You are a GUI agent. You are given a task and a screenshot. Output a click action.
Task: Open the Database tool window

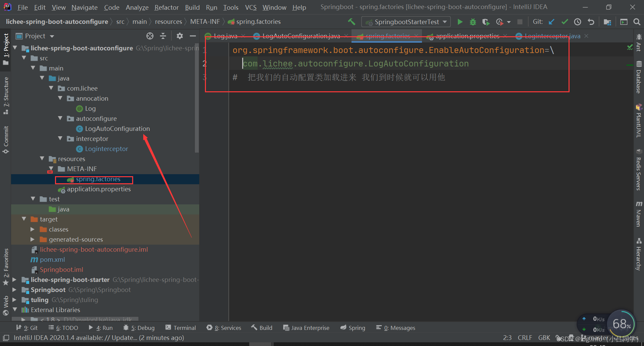[639, 77]
